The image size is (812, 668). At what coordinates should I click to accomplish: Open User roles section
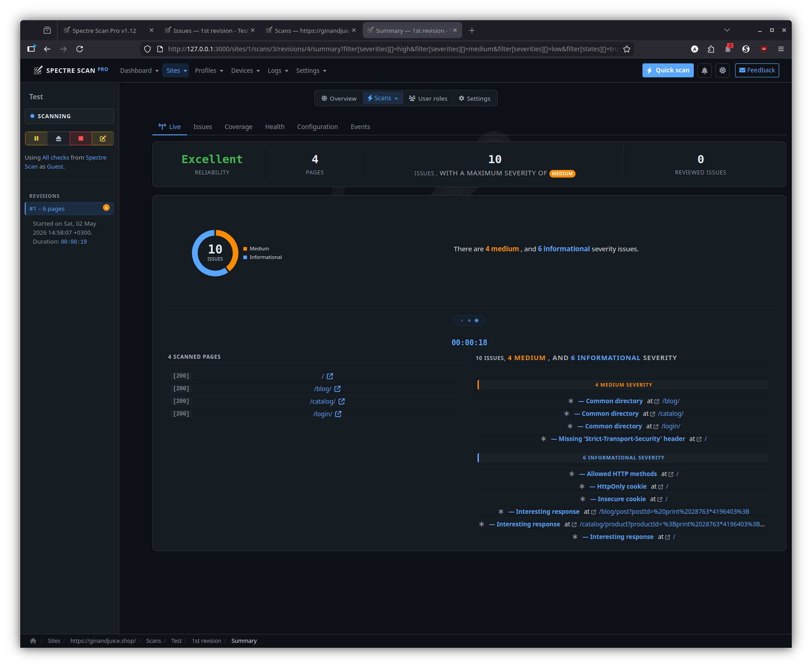coord(428,98)
